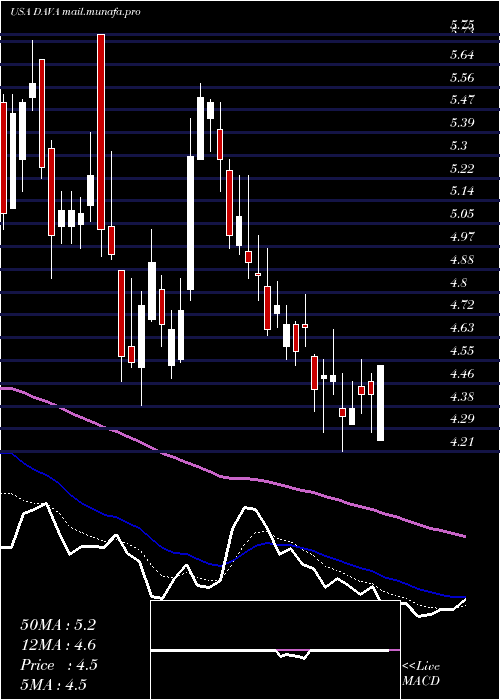Screen dimensions: 500x700
Task: Click the '12MA : 4.6' legend text
Action: [58, 645]
